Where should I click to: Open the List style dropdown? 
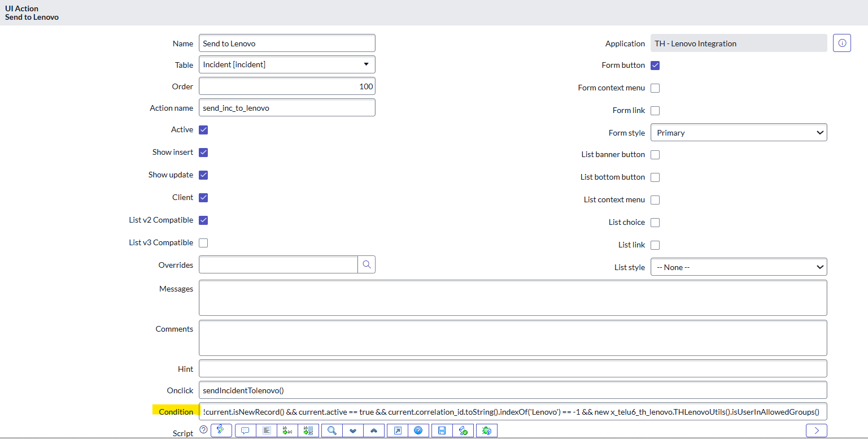[x=738, y=267]
